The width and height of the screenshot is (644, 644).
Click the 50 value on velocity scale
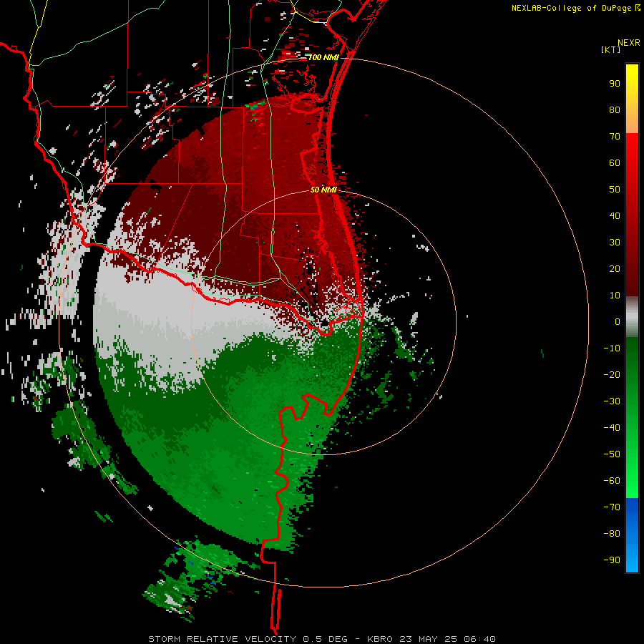[x=615, y=190]
